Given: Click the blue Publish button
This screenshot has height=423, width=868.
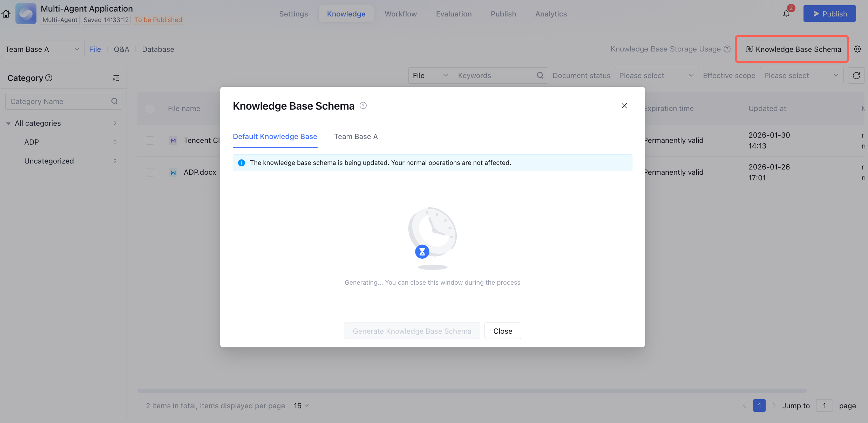Looking at the screenshot, I should click(x=829, y=14).
